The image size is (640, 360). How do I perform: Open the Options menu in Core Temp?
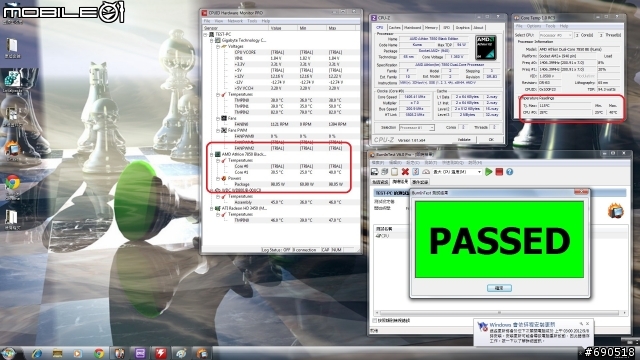click(x=533, y=26)
